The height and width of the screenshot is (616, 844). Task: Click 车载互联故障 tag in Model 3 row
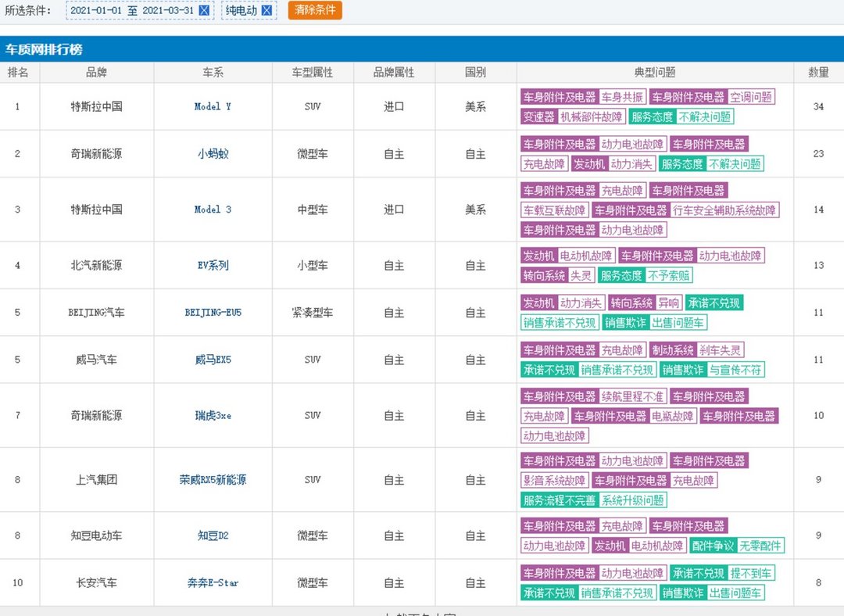[554, 210]
